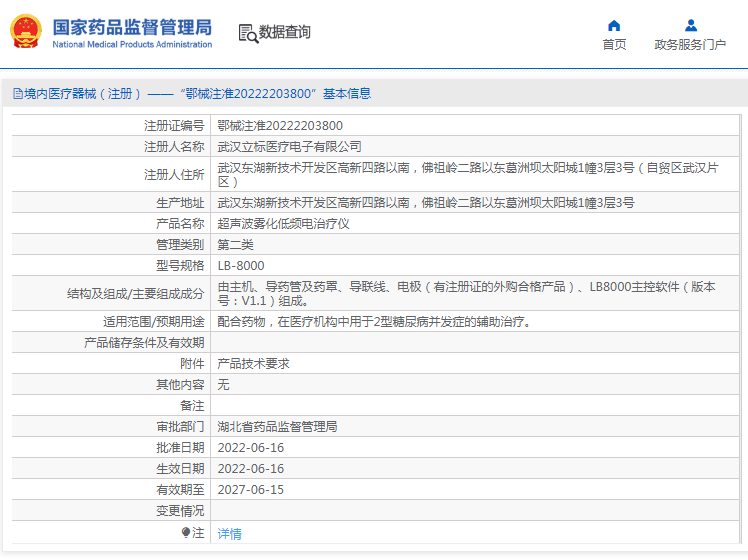Click the 适用范围/预期用途 label

[154, 322]
